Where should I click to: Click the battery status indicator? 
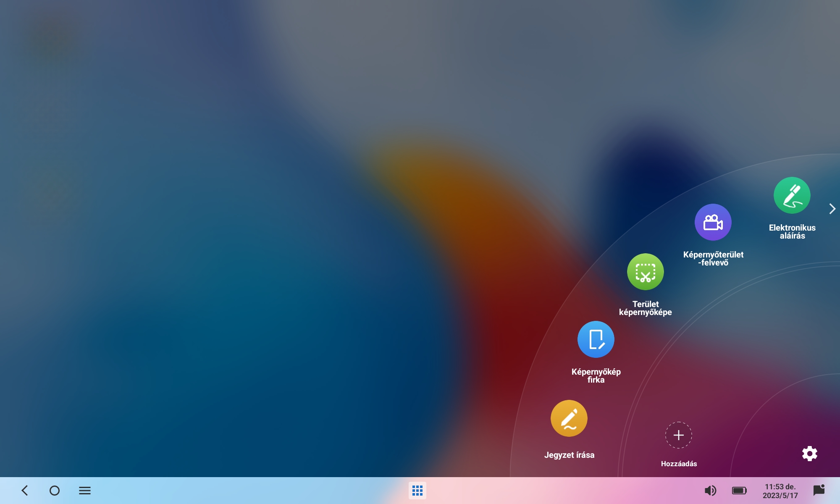click(x=739, y=491)
